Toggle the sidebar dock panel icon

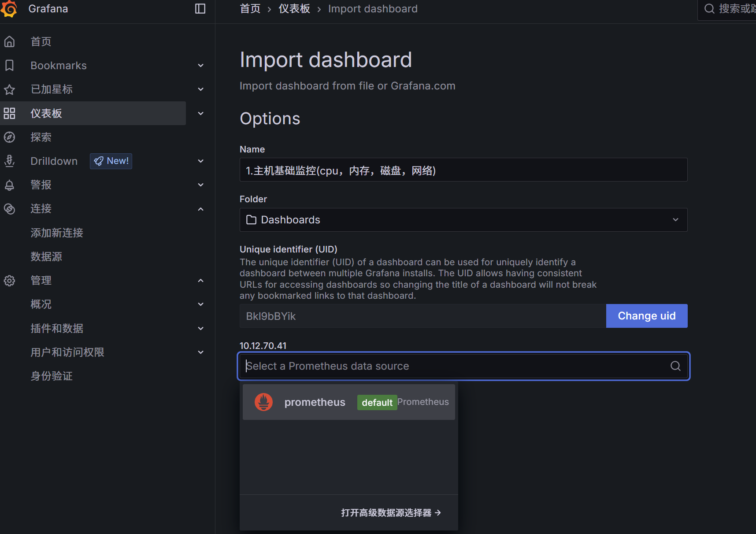tap(200, 9)
